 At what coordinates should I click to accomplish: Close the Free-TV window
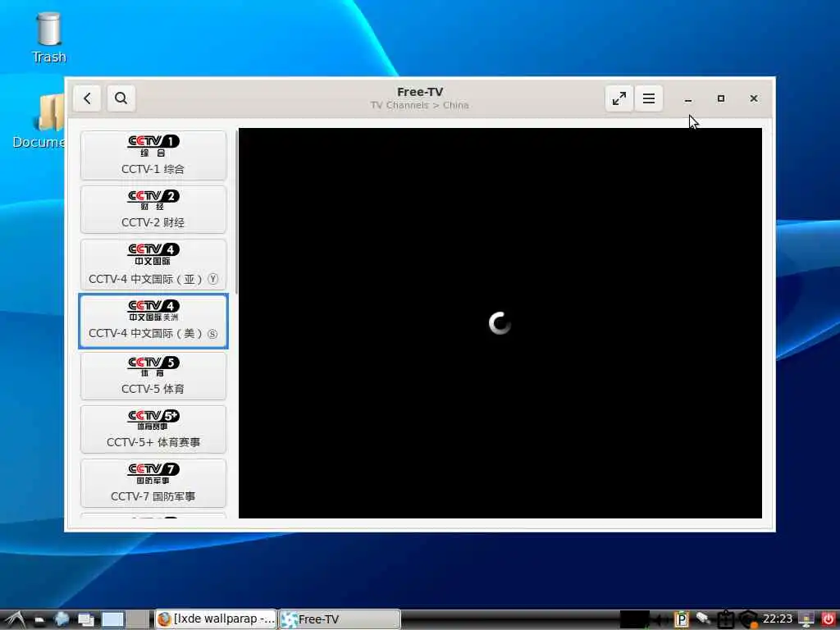[x=753, y=98]
